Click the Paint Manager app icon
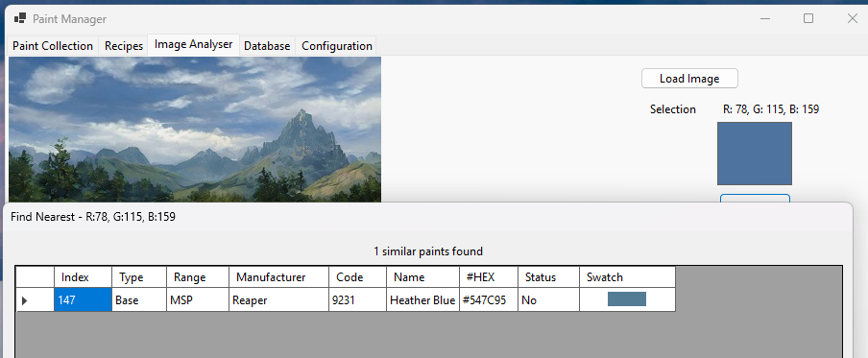The image size is (868, 358). pyautogui.click(x=20, y=19)
